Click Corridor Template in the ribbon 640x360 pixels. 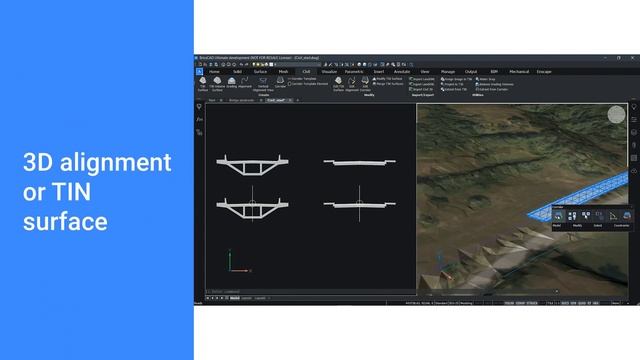click(x=302, y=79)
